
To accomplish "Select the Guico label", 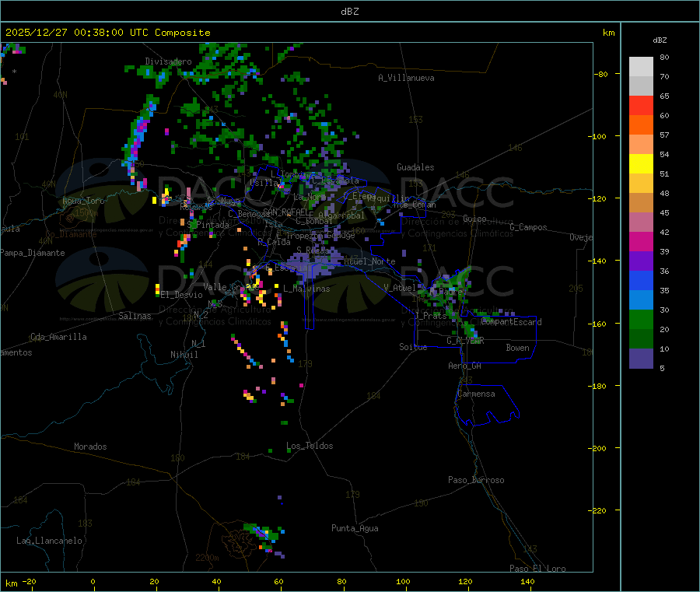I will coord(474,219).
